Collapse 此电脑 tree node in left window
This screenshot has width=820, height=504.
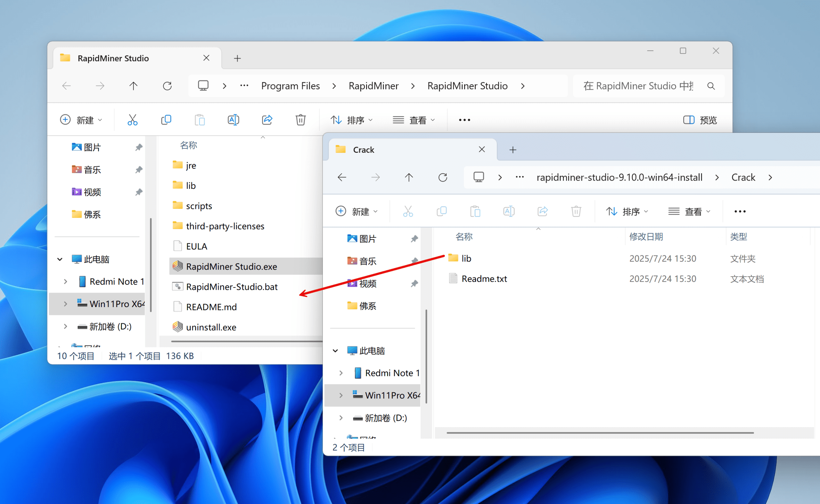[60, 259]
